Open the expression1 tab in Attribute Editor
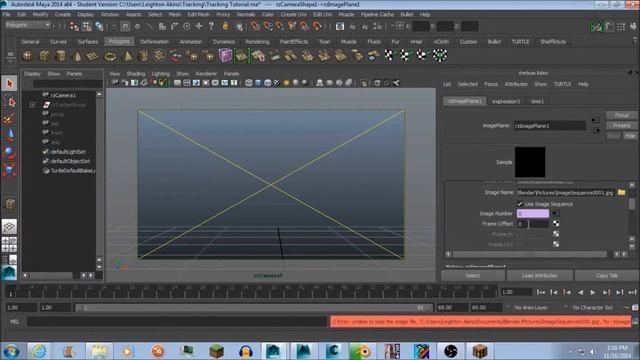The width and height of the screenshot is (640, 360). point(506,101)
